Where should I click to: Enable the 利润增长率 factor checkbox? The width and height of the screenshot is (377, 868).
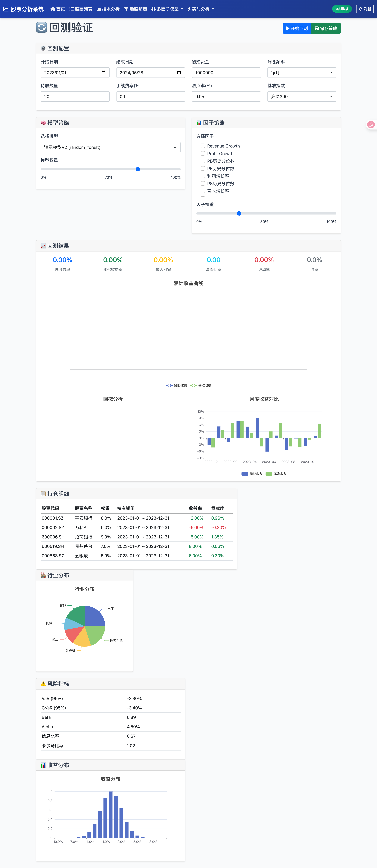click(x=203, y=176)
